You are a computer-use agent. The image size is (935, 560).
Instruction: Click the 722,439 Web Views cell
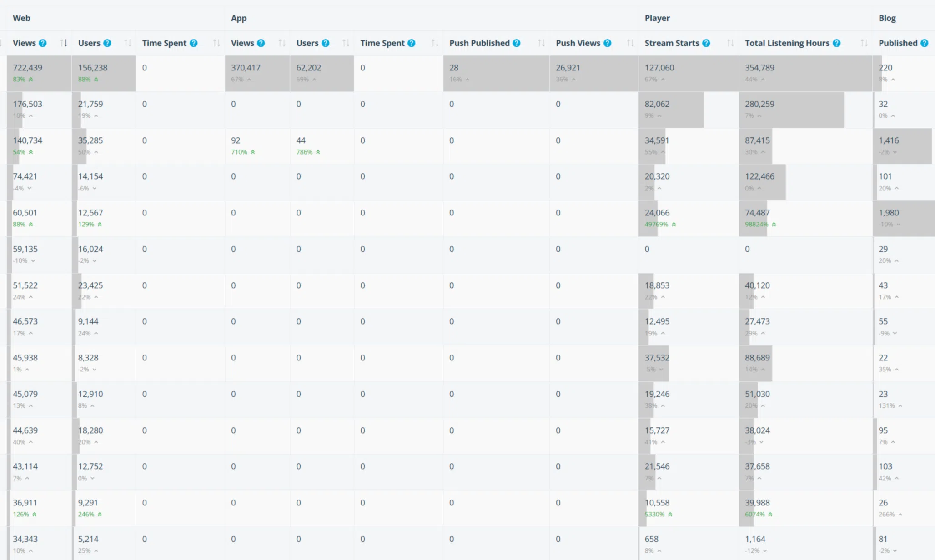point(28,68)
